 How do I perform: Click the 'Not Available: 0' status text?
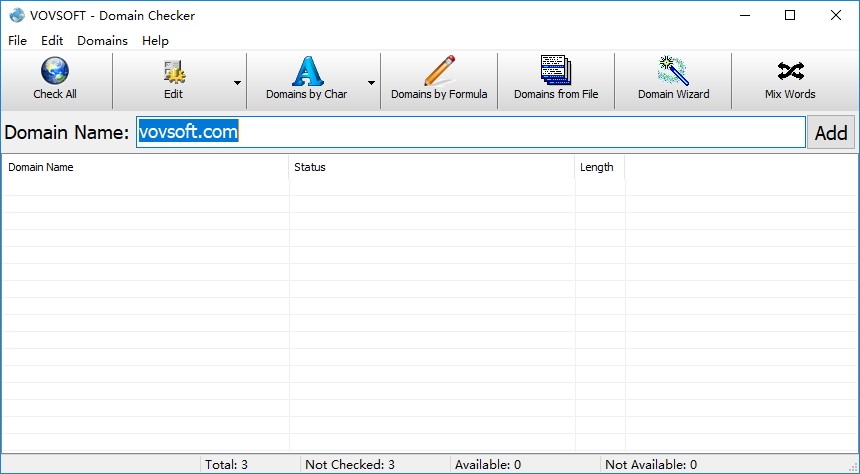(x=651, y=465)
